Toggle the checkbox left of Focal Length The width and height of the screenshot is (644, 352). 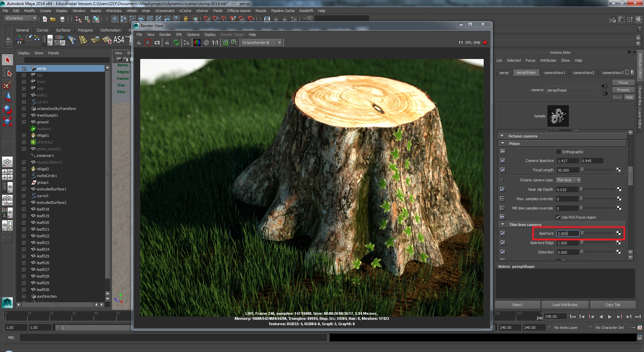[503, 170]
